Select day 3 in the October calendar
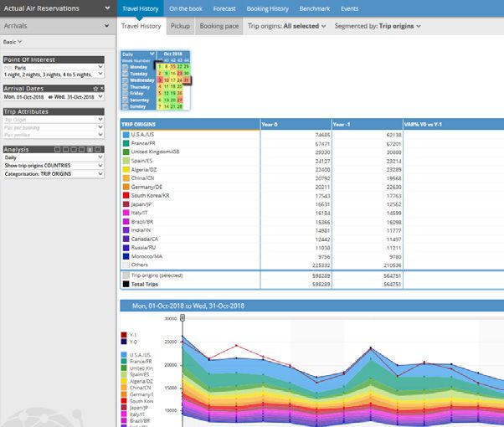Screen dimensions: 504x427 (x=160, y=80)
